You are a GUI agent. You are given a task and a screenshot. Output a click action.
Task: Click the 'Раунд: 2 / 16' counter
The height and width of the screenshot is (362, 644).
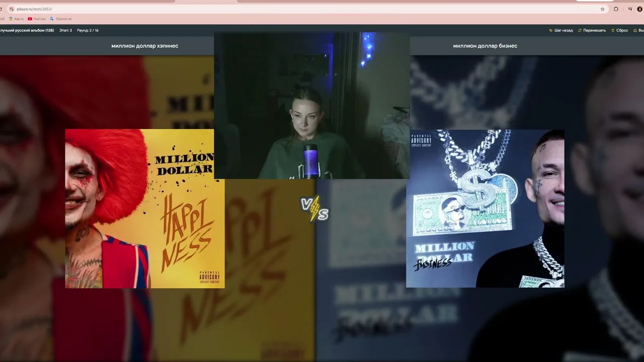88,30
